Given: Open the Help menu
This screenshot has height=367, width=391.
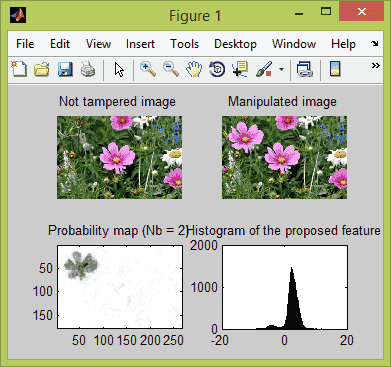Looking at the screenshot, I should (343, 44).
